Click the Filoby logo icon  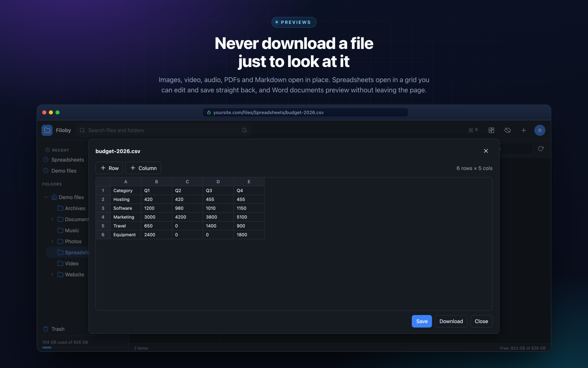47,130
